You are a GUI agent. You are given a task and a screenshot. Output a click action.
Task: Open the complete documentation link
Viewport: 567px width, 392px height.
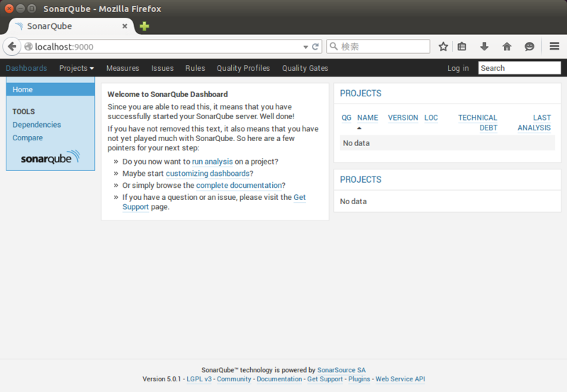239,186
